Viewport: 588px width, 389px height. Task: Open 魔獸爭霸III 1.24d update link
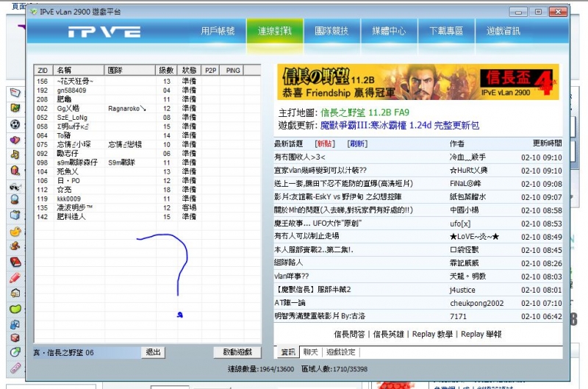click(400, 125)
